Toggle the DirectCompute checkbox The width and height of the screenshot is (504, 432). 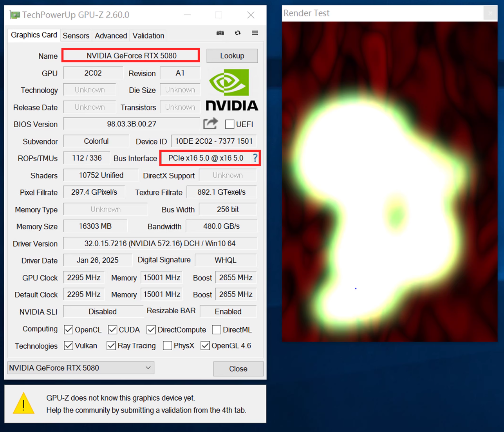[x=151, y=330]
